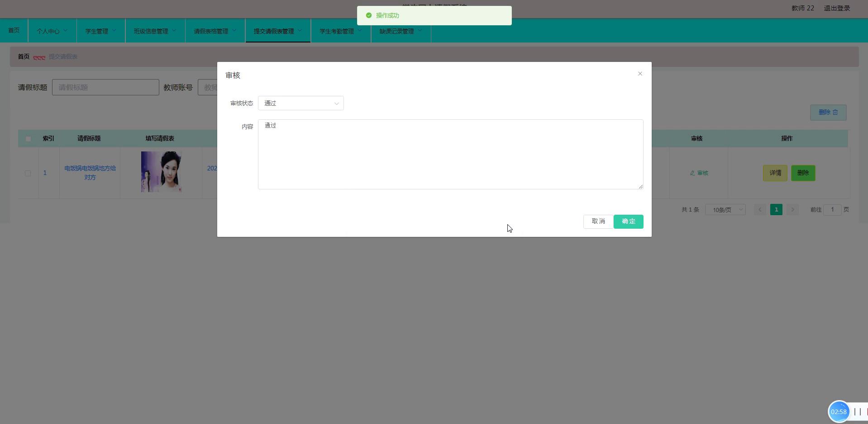Screen dimensions: 868x424
Task: Open the 审核状态 dropdown
Action: click(x=300, y=103)
